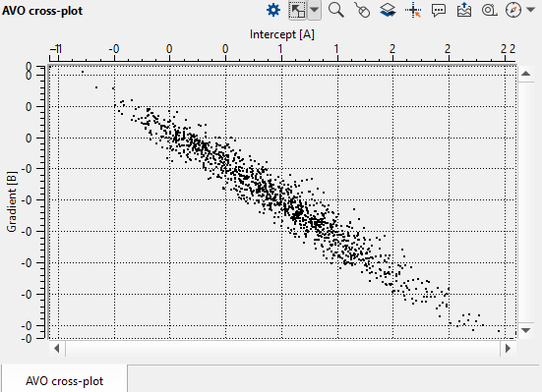Click the Intercept [A] axis label

pyautogui.click(x=282, y=34)
